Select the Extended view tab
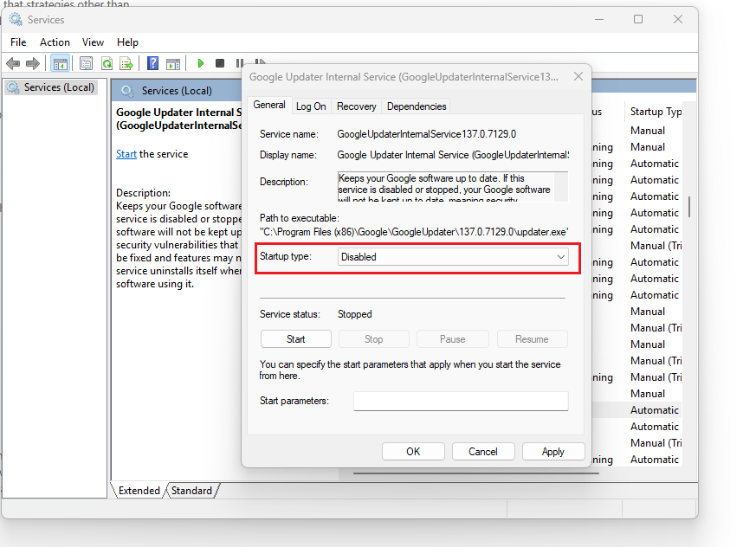Viewport: 756px width, 547px height. 139,491
